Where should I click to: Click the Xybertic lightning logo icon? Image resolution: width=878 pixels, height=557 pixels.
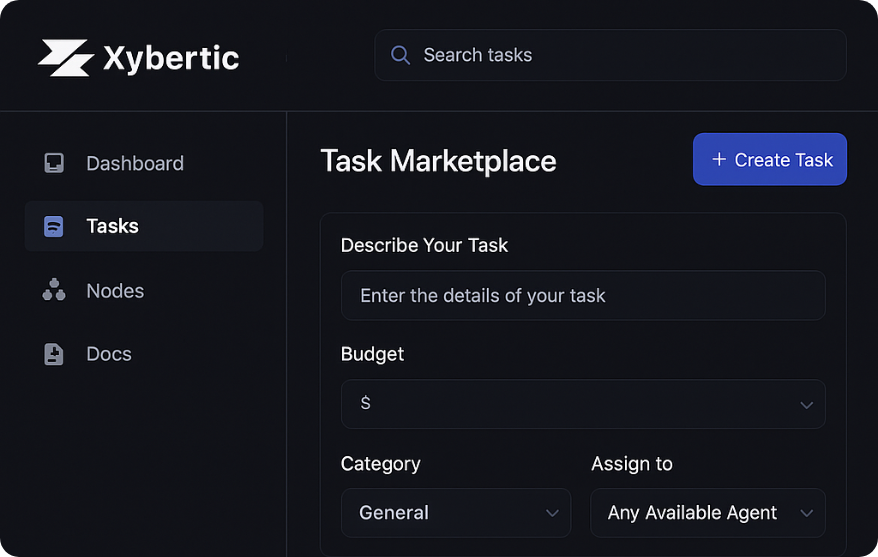point(66,58)
